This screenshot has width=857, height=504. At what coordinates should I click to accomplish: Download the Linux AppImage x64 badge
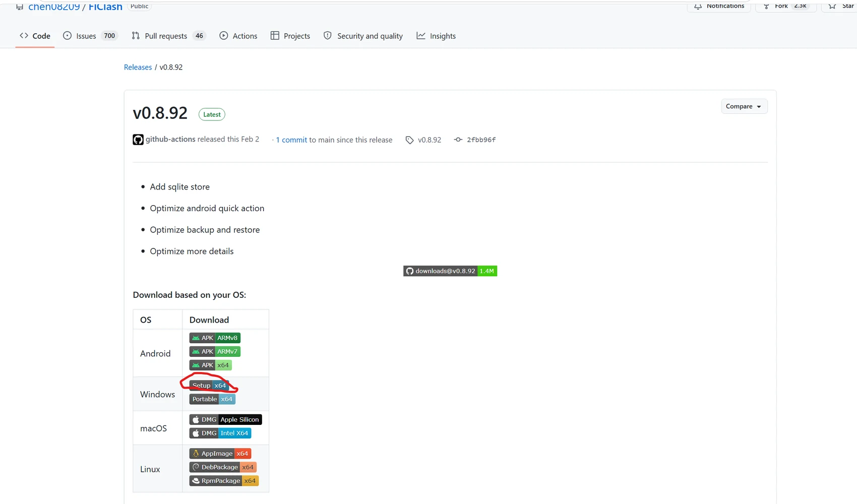(x=220, y=454)
